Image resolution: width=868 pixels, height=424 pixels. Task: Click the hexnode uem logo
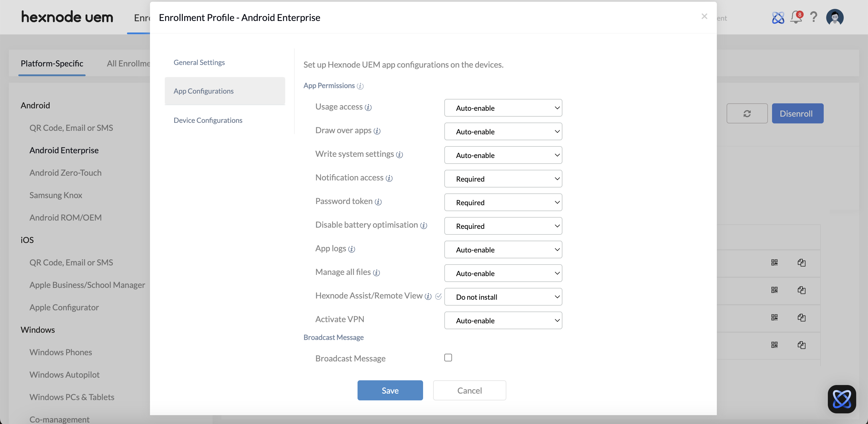67,17
